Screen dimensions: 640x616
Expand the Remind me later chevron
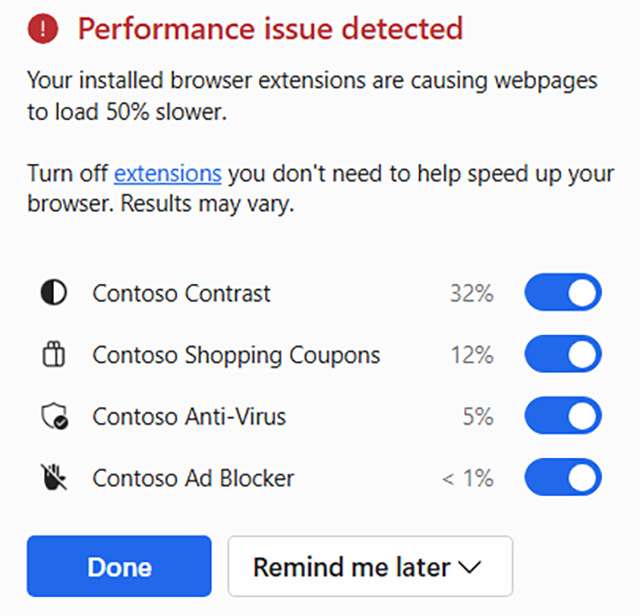pyautogui.click(x=469, y=567)
